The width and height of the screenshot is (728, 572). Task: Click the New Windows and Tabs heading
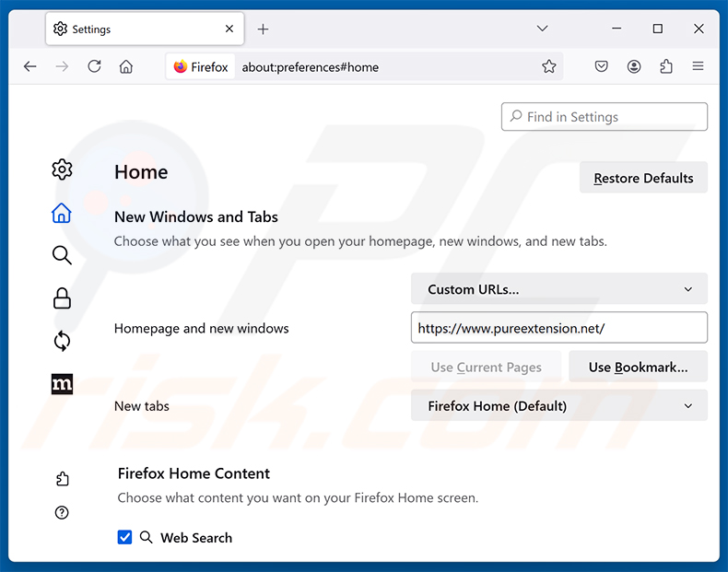pos(196,216)
